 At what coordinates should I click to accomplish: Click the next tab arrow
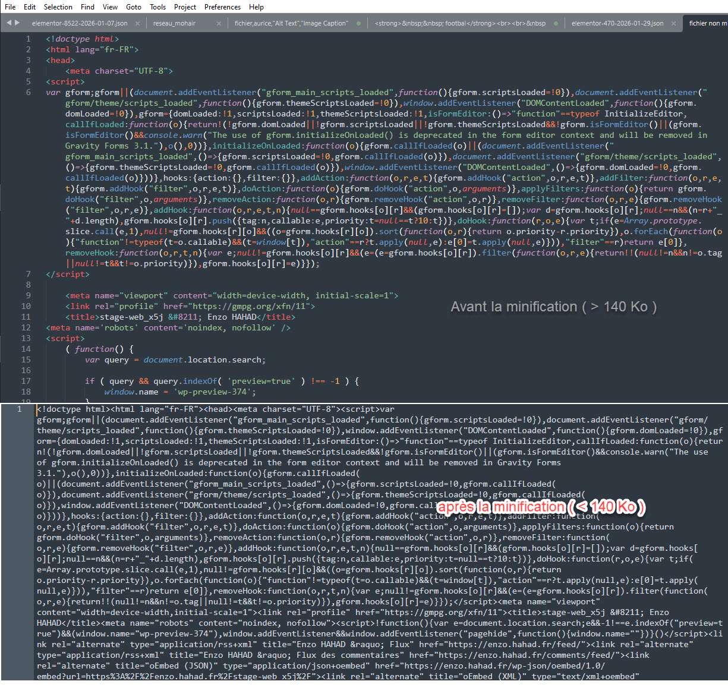(17, 23)
